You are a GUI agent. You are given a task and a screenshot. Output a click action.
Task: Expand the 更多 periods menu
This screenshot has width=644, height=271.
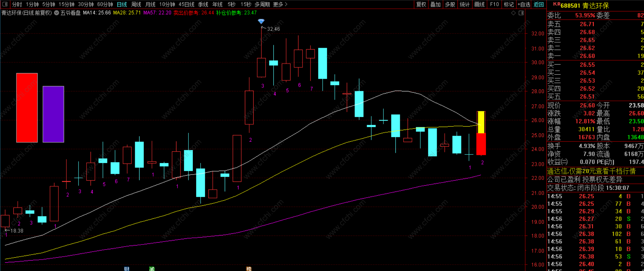280,4
